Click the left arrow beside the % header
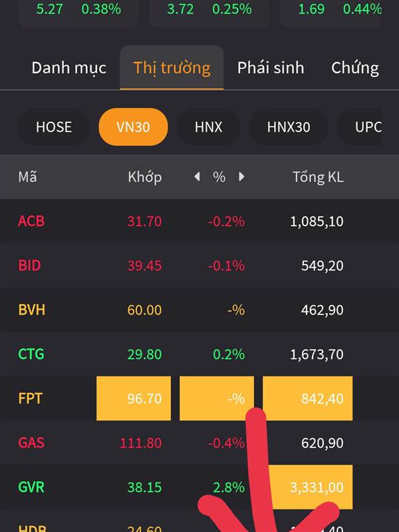399x532 pixels. point(197,177)
